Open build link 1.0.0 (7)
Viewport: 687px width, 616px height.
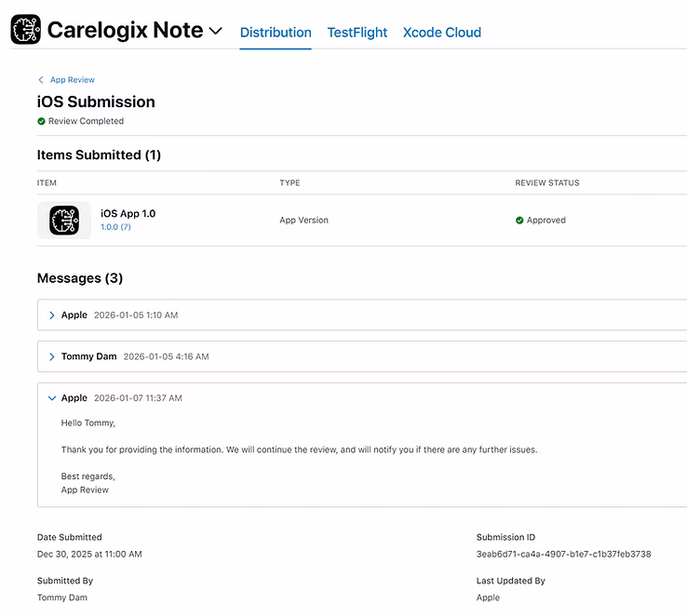point(115,227)
